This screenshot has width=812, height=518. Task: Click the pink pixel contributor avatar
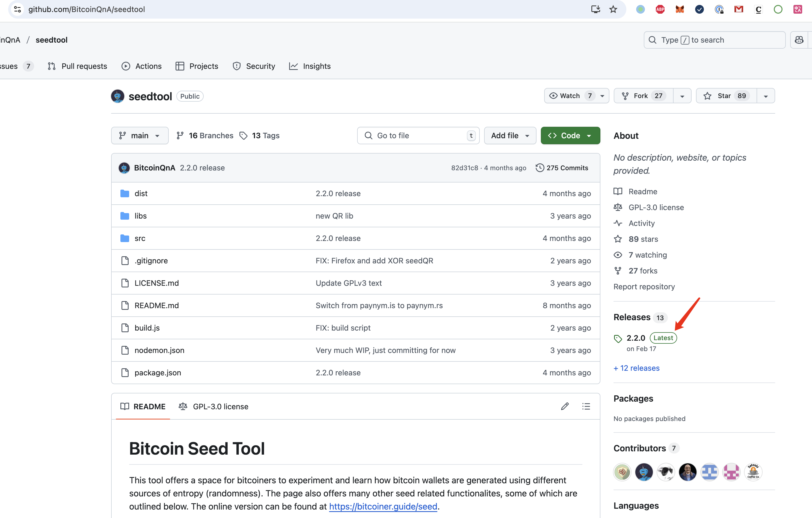[731, 472]
